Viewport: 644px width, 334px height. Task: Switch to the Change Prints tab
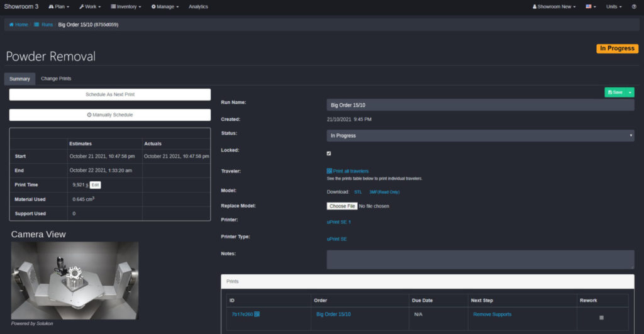(x=56, y=79)
